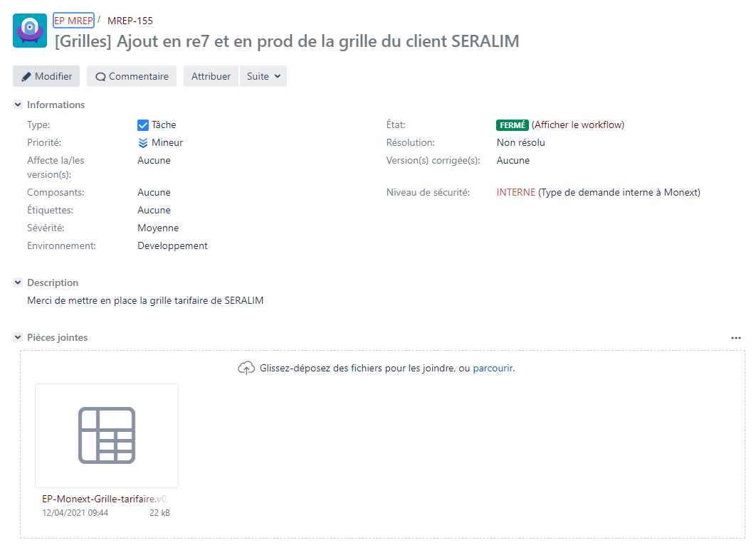This screenshot has height=545, width=756.
Task: Click the Mineur priority chevrons icon
Action: (x=143, y=143)
